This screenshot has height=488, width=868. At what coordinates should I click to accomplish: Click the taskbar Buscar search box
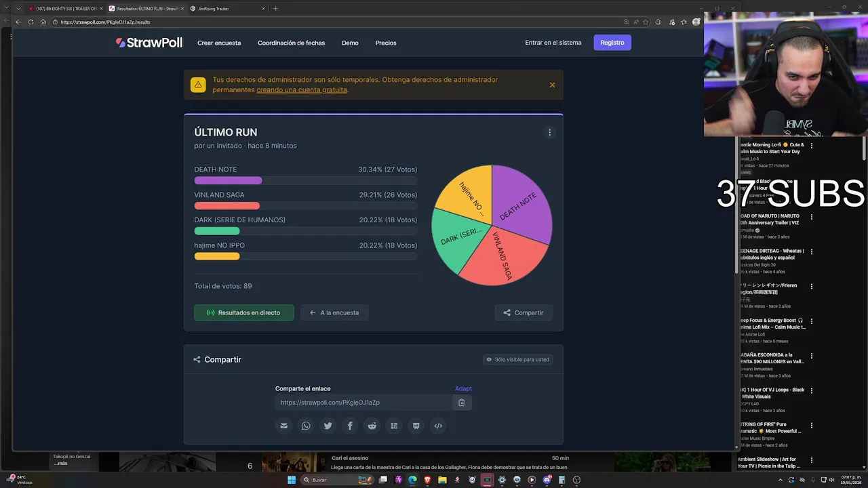point(336,480)
